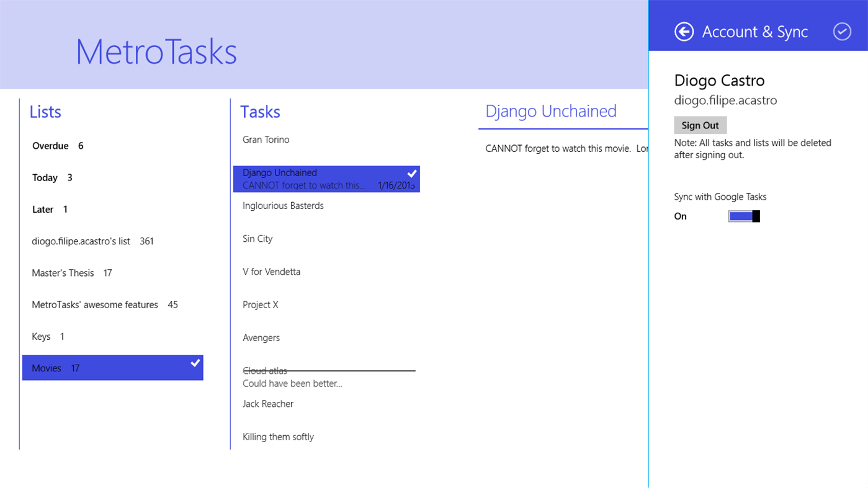Select the Inglourious Basterds task
Screen dimensions: 868x488
coord(283,205)
